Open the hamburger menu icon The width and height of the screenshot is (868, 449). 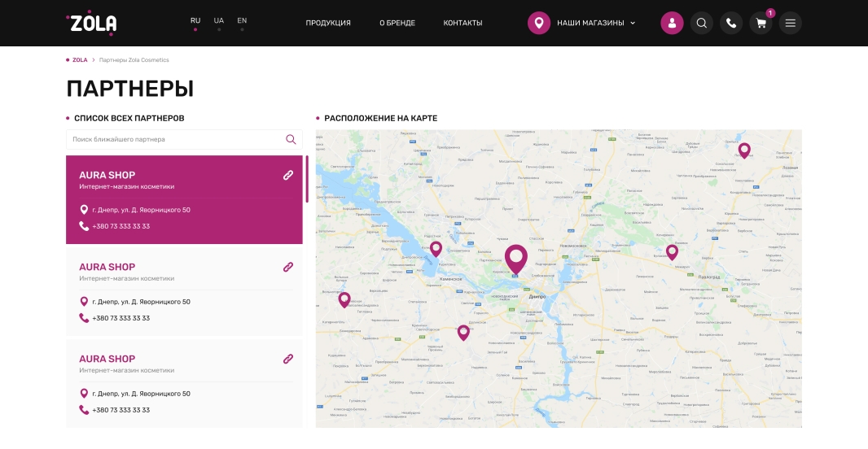tap(790, 23)
